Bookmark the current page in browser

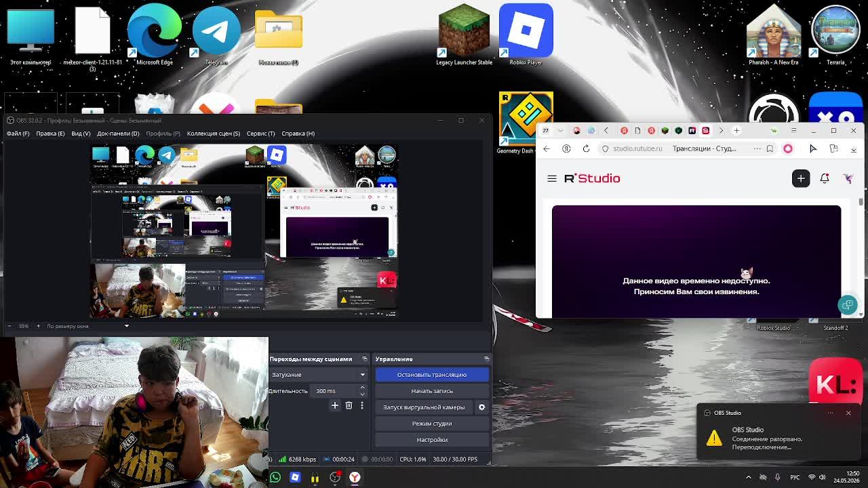(x=770, y=148)
